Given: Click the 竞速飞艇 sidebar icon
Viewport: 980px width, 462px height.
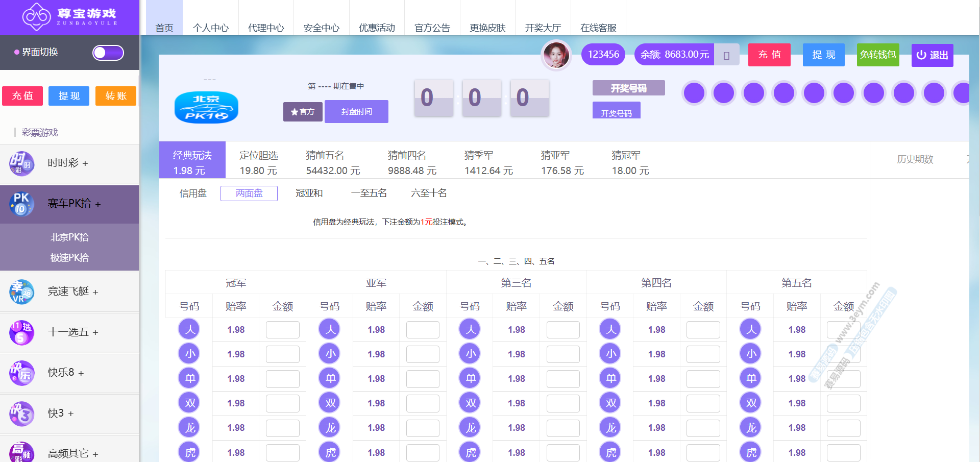Looking at the screenshot, I should pyautogui.click(x=21, y=291).
